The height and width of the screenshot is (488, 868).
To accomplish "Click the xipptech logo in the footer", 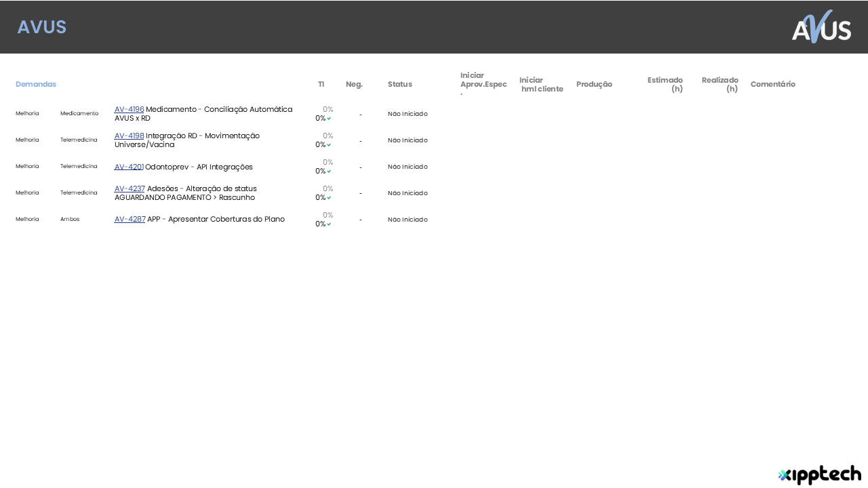I will [820, 475].
